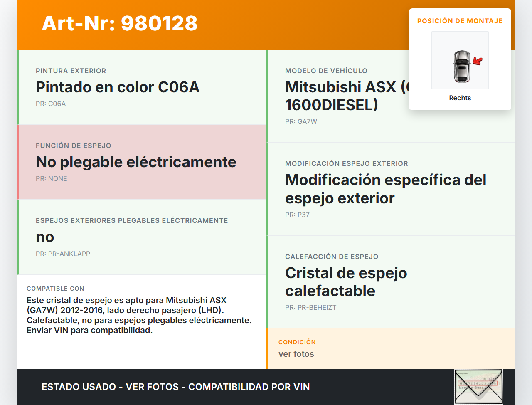Click the 'no' value for folding mirrors
The height and width of the screenshot is (405, 532).
pyautogui.click(x=45, y=237)
